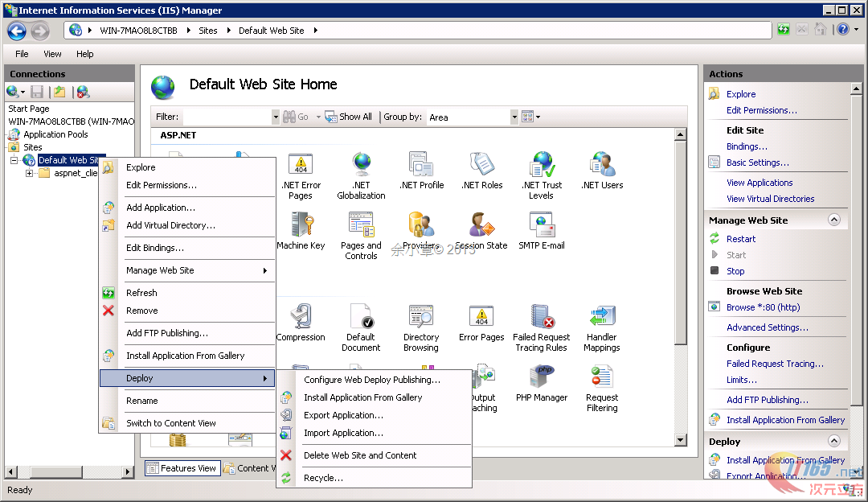
Task: Open the .NET Users feature icon
Action: [x=602, y=165]
